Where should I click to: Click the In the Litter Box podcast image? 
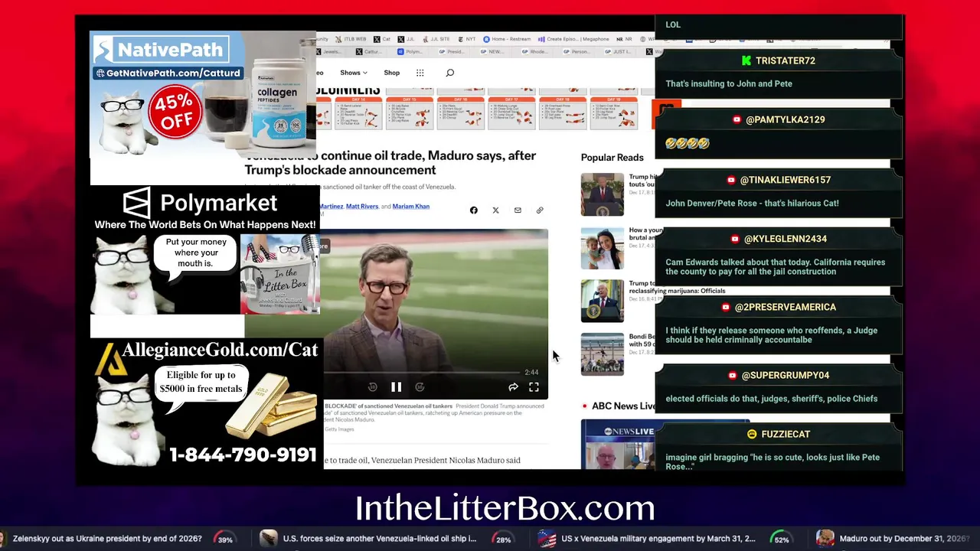[279, 274]
